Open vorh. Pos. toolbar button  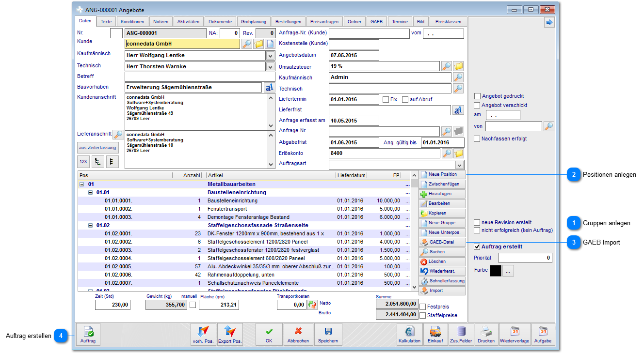tap(203, 335)
